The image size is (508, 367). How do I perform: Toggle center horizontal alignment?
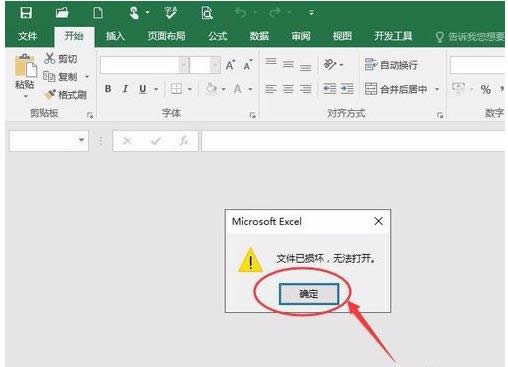pos(288,89)
